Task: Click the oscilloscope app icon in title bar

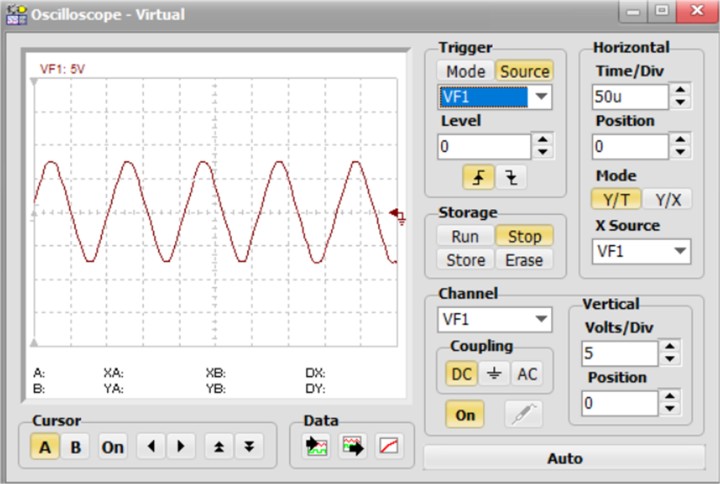Action: [x=16, y=15]
